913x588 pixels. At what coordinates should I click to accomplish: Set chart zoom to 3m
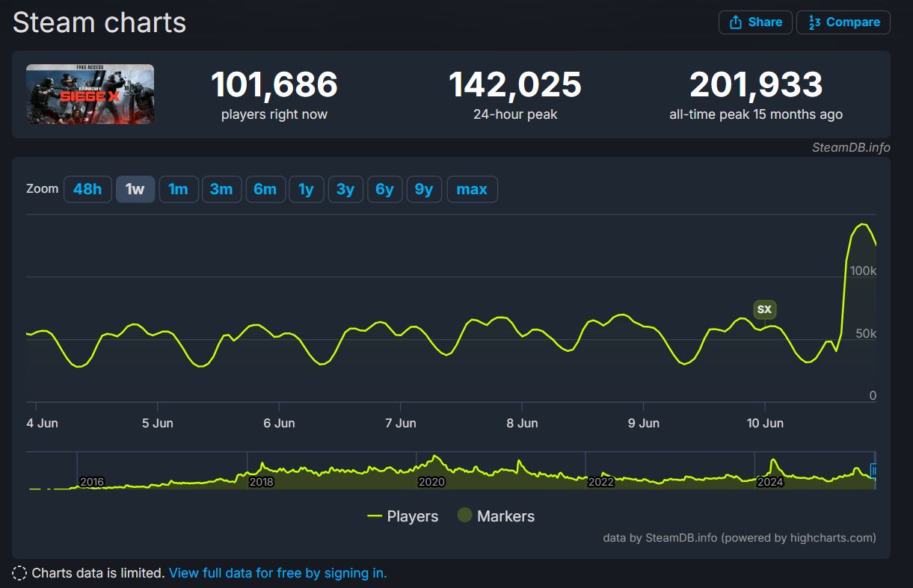[x=221, y=189]
